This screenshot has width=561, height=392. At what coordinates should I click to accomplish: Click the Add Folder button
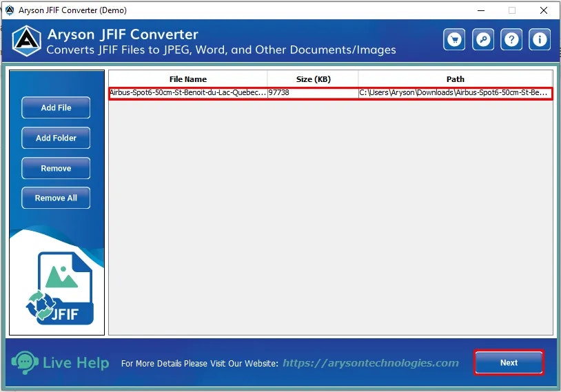click(56, 138)
